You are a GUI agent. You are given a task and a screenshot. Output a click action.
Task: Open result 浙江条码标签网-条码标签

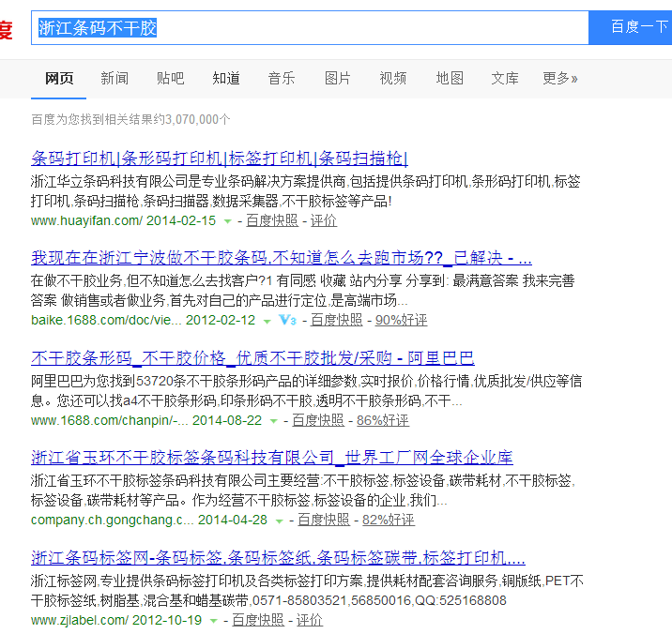[278, 558]
